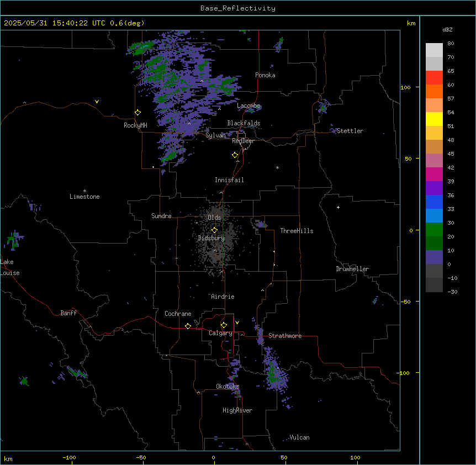Viewport: 476px width, 465px height.
Task: Select the light blue 30-33 dBZ swatch
Action: click(x=434, y=216)
